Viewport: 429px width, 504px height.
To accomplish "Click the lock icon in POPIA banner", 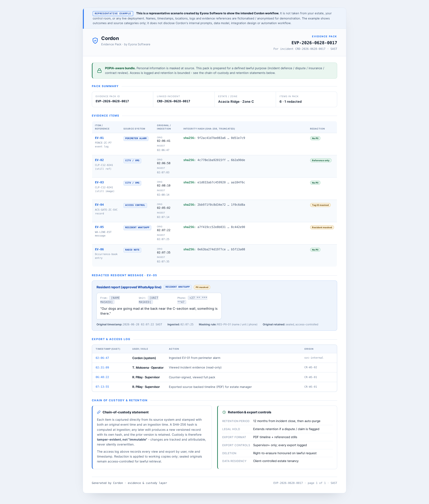I will pos(99,71).
